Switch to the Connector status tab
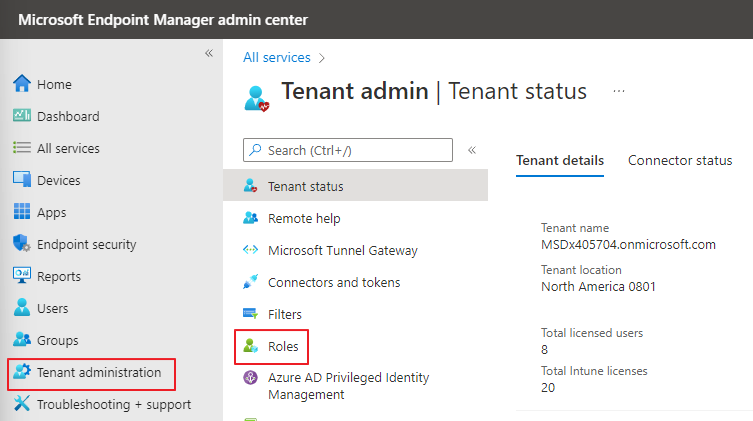Viewport: 753px width, 421px height. [x=680, y=160]
